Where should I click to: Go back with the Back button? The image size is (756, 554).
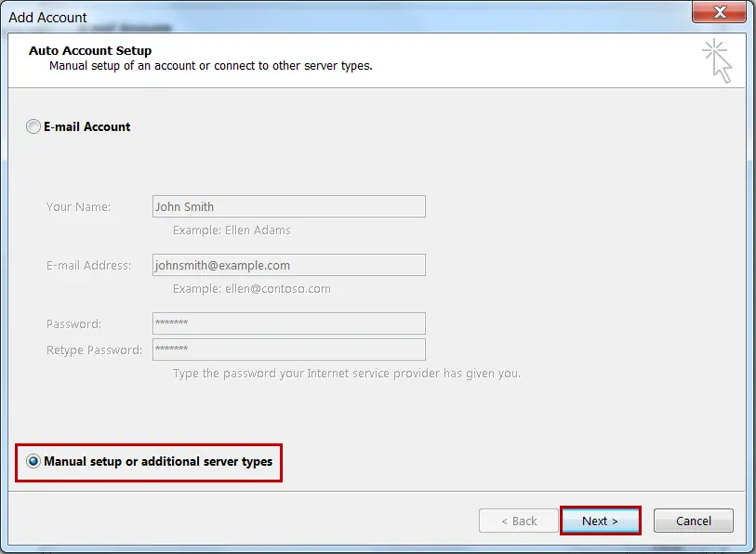tap(518, 521)
